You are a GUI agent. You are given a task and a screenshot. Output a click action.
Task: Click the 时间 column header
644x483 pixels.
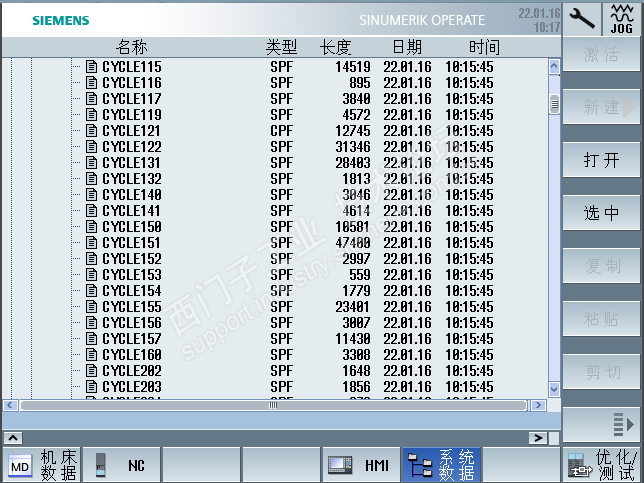[485, 47]
